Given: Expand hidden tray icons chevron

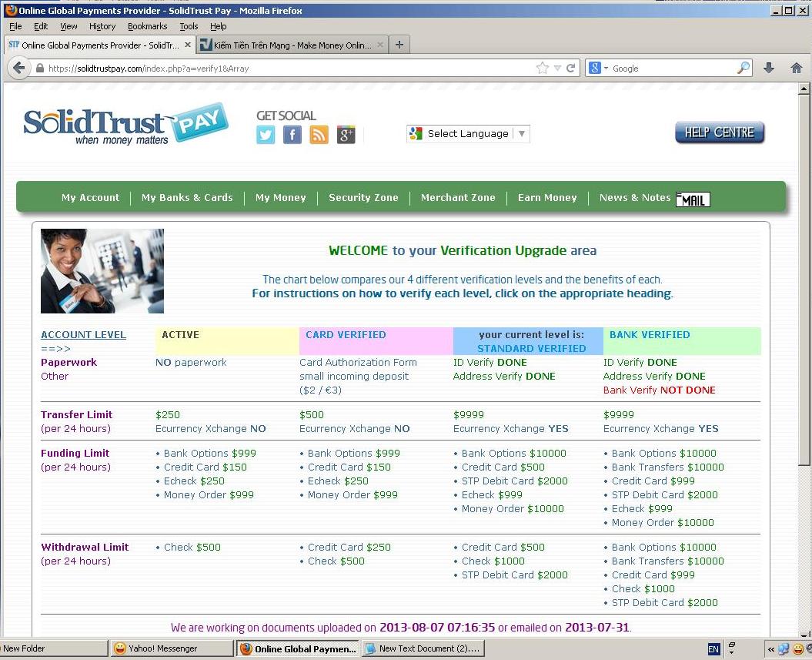Looking at the screenshot, I should pos(770,648).
